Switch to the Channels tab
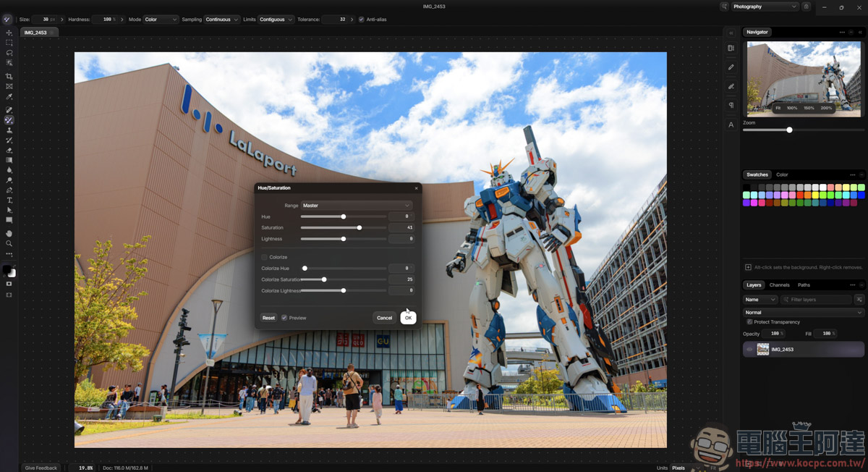This screenshot has width=868, height=472. click(x=779, y=285)
